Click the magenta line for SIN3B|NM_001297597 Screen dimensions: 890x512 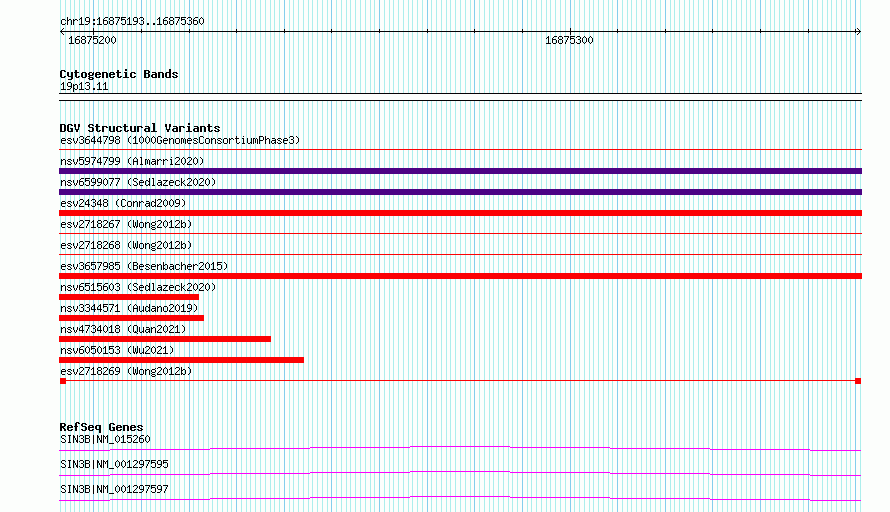coord(460,498)
